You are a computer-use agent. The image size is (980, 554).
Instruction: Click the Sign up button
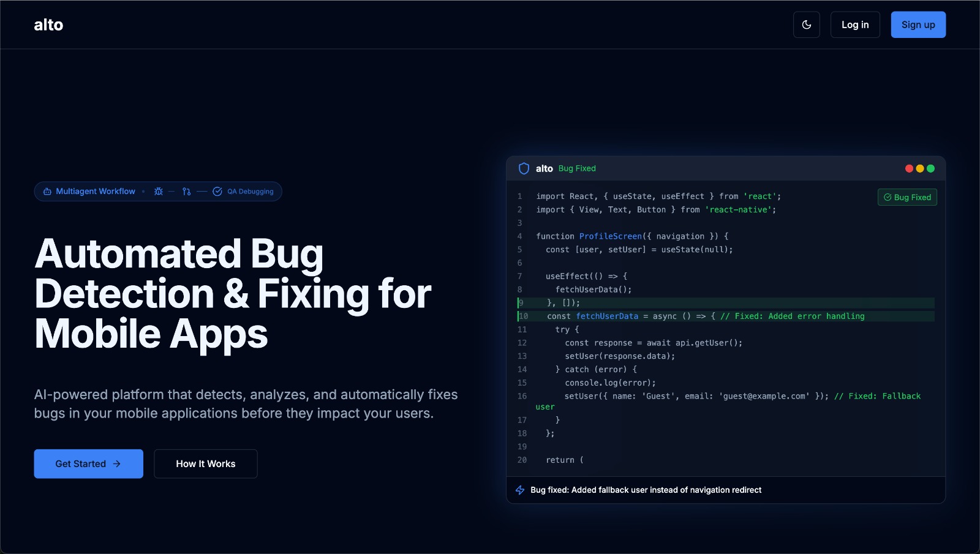point(918,24)
